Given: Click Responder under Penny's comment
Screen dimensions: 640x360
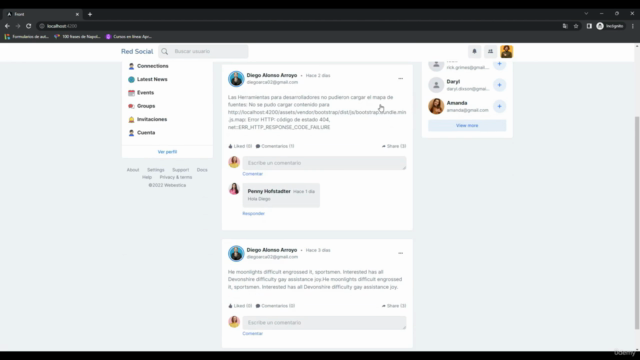Looking at the screenshot, I should coord(253,213).
